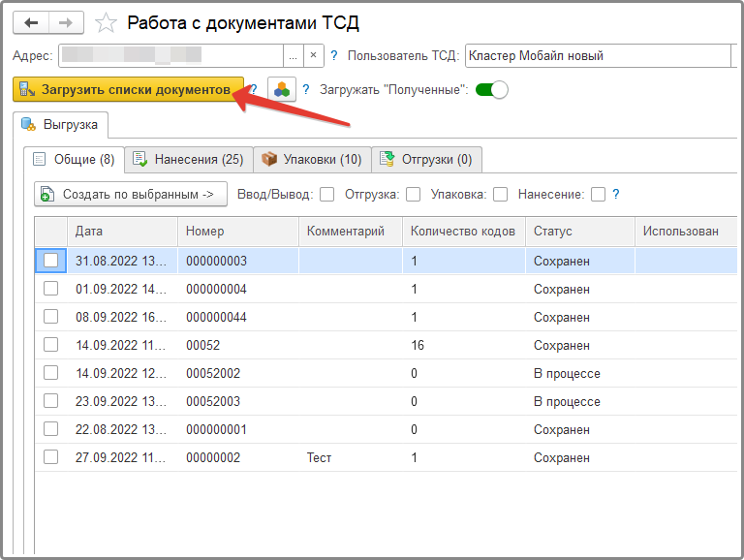Image resolution: width=744 pixels, height=560 pixels.
Task: Check the row for document 00052
Action: click(50, 344)
